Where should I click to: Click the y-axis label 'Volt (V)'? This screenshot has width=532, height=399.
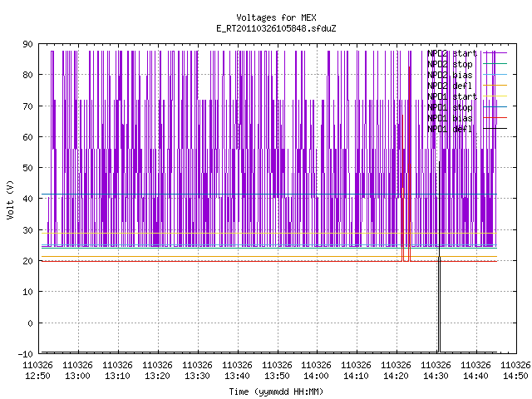click(x=10, y=199)
